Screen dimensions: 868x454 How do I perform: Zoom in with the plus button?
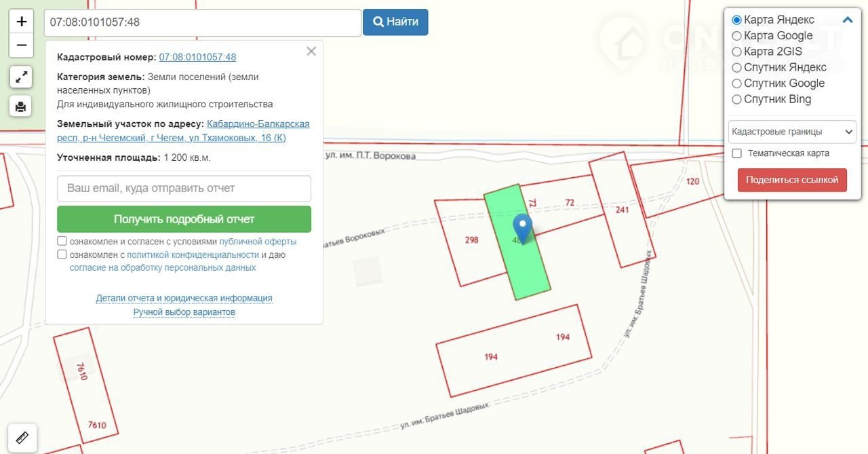[21, 21]
